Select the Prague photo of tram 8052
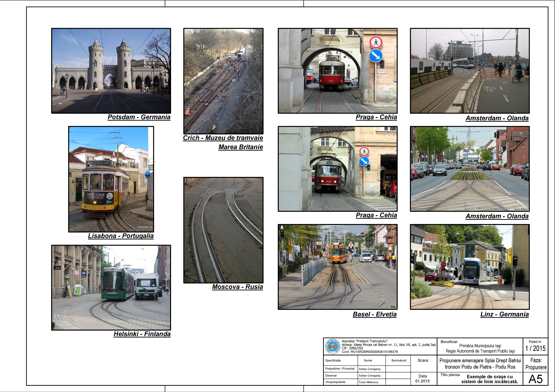The image size is (555, 392). 338,169
